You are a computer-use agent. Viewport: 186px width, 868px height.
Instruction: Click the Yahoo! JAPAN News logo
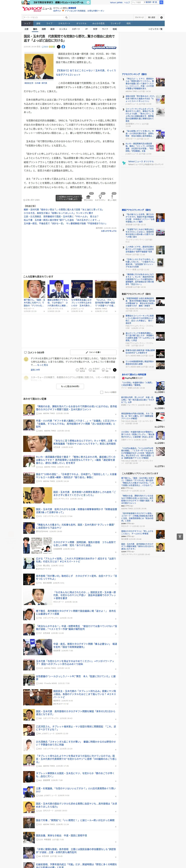[37, 9]
